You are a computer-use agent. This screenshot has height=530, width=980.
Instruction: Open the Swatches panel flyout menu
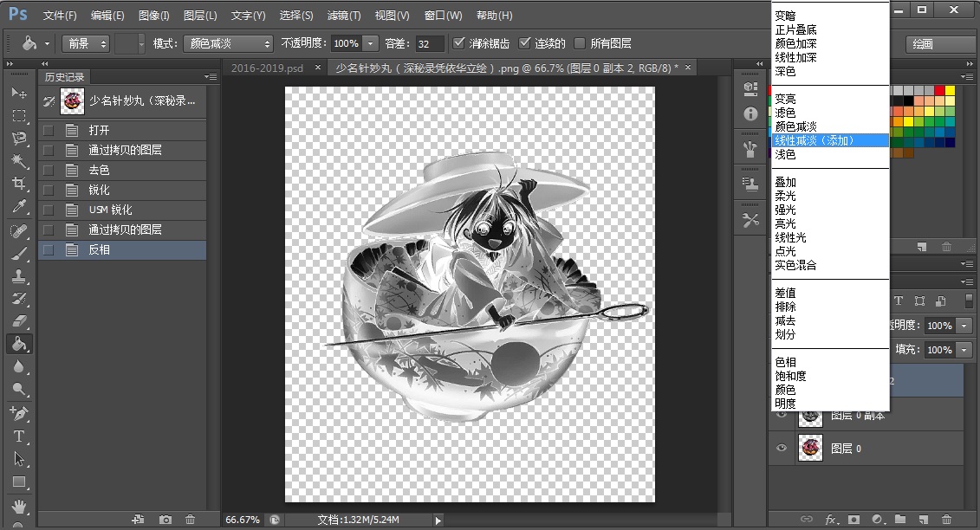(x=968, y=77)
